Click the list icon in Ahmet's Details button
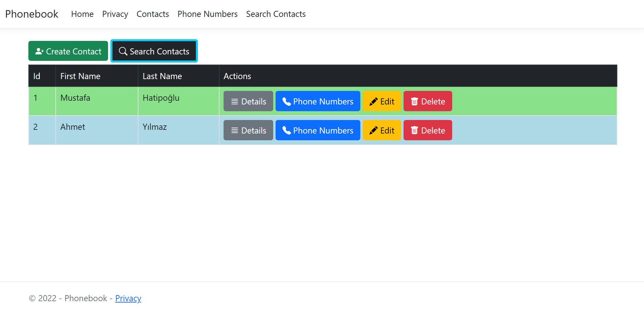This screenshot has width=644, height=313. coord(235,130)
